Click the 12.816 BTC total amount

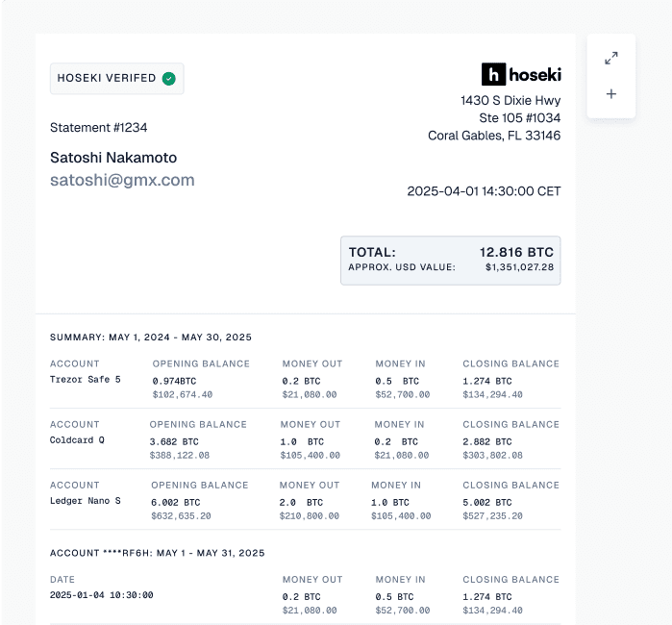[516, 252]
